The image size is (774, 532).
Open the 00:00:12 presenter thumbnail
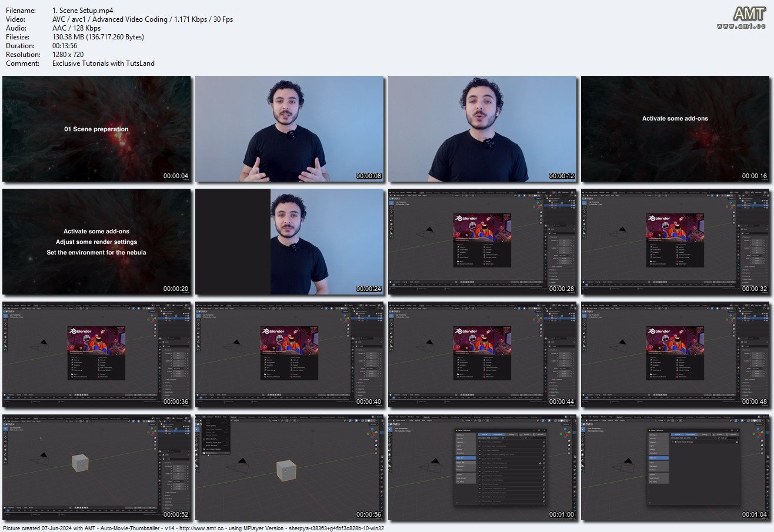[482, 129]
